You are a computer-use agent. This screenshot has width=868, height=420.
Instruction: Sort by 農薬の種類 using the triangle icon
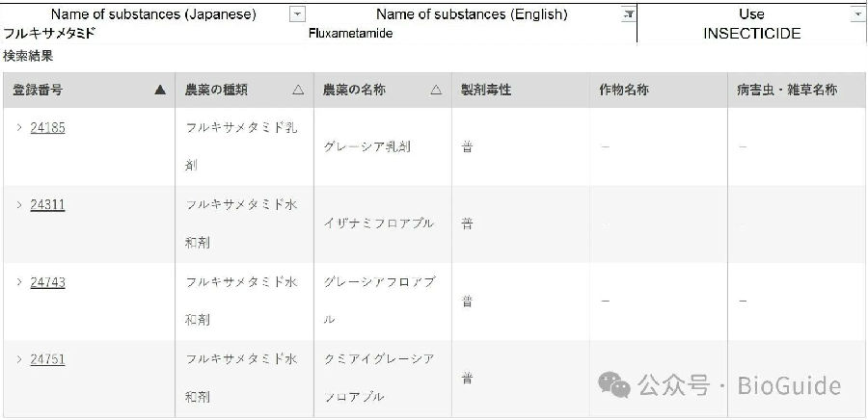pyautogui.click(x=298, y=90)
